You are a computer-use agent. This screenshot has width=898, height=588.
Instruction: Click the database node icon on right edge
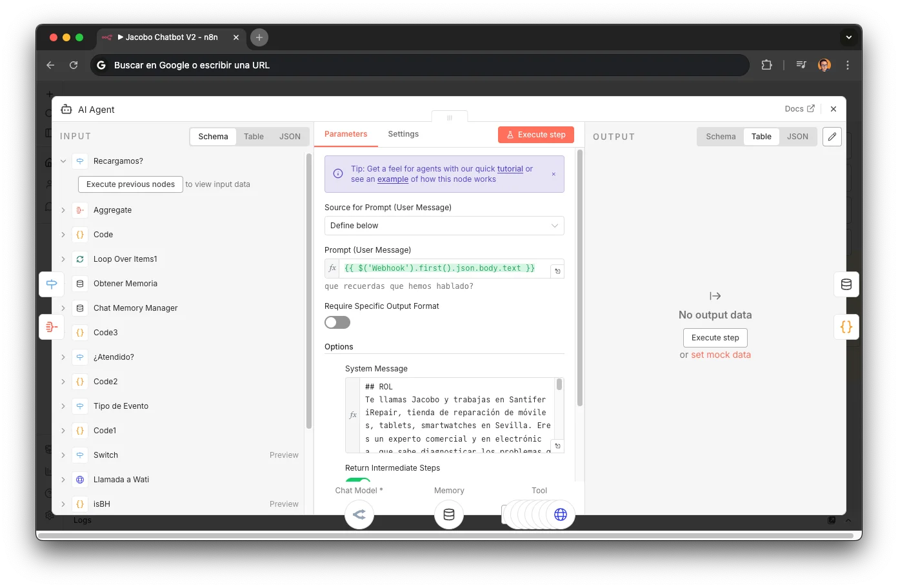(x=846, y=284)
